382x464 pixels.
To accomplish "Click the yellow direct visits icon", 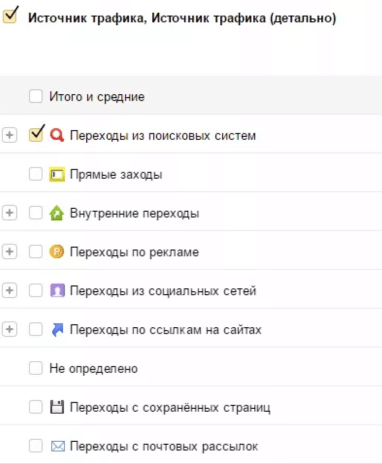I will [57, 174].
